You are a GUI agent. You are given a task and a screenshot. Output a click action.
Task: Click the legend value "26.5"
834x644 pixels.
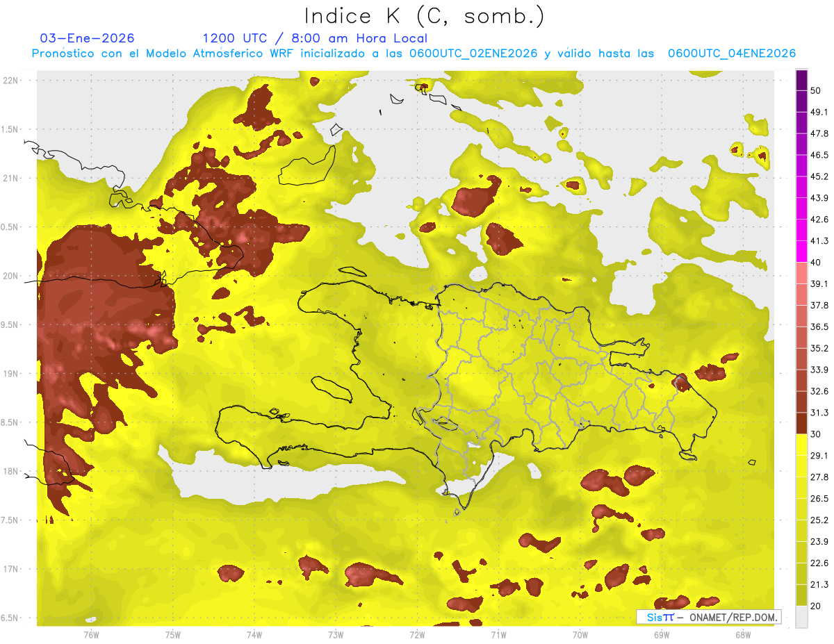820,499
